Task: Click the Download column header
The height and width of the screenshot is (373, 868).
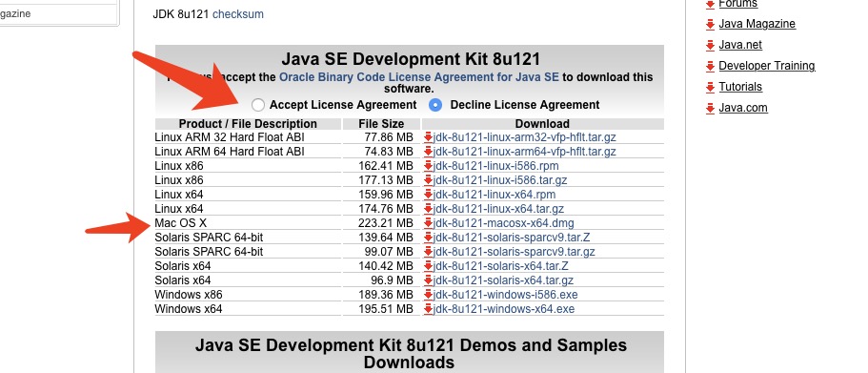Action: 542,124
